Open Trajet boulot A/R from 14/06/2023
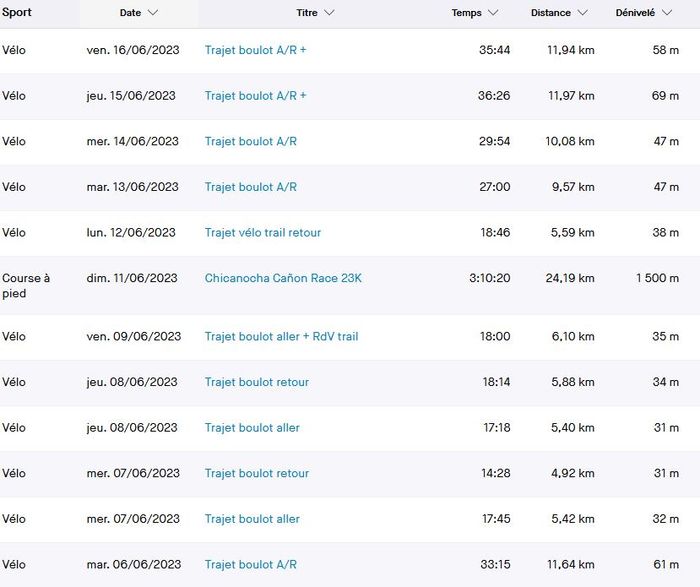This screenshot has width=700, height=587. (x=250, y=142)
